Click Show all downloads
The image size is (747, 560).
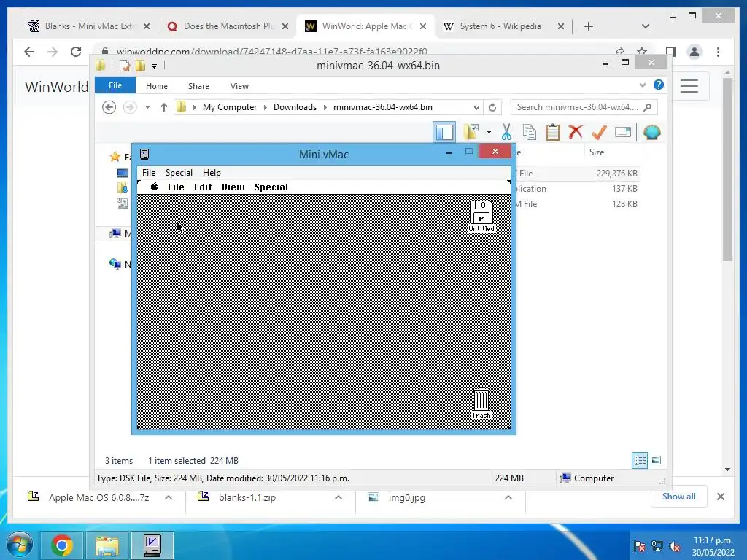679,497
